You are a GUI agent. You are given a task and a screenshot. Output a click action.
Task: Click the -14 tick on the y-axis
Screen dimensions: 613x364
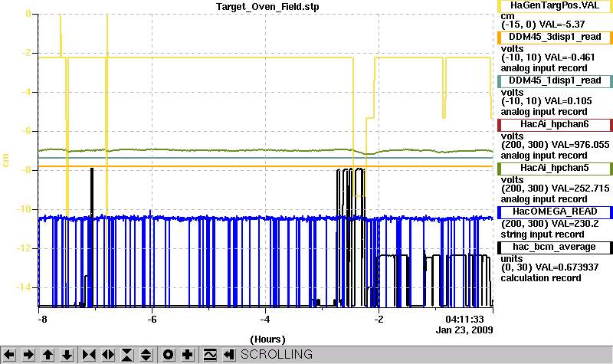[24, 287]
